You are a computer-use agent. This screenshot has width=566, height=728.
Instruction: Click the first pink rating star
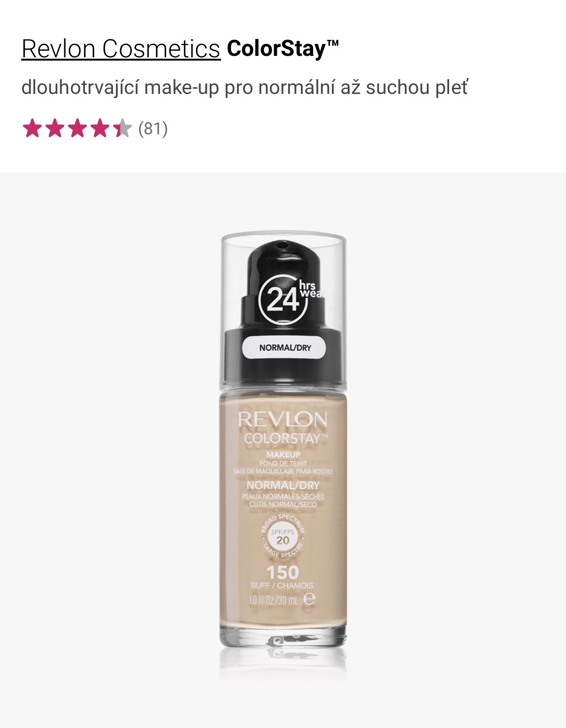click(32, 128)
